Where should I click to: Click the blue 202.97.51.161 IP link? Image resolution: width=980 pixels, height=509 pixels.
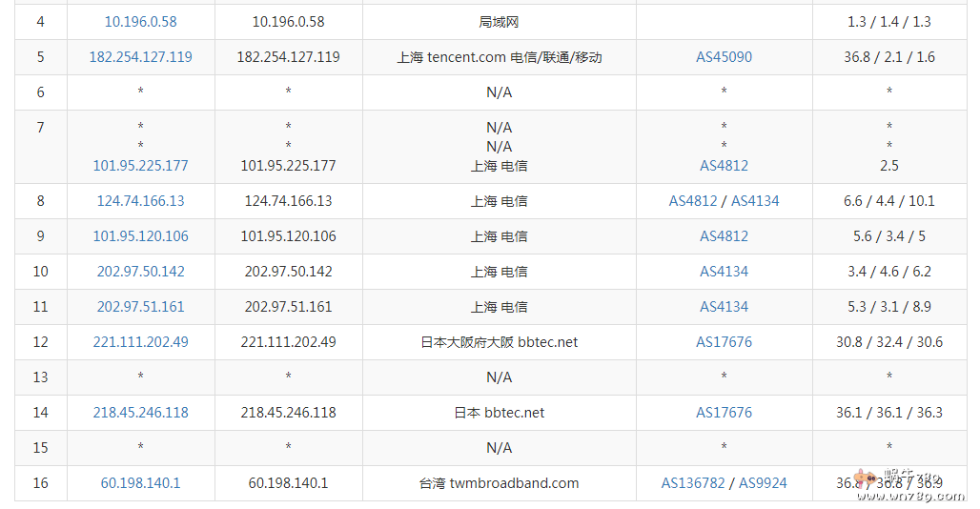click(x=140, y=306)
